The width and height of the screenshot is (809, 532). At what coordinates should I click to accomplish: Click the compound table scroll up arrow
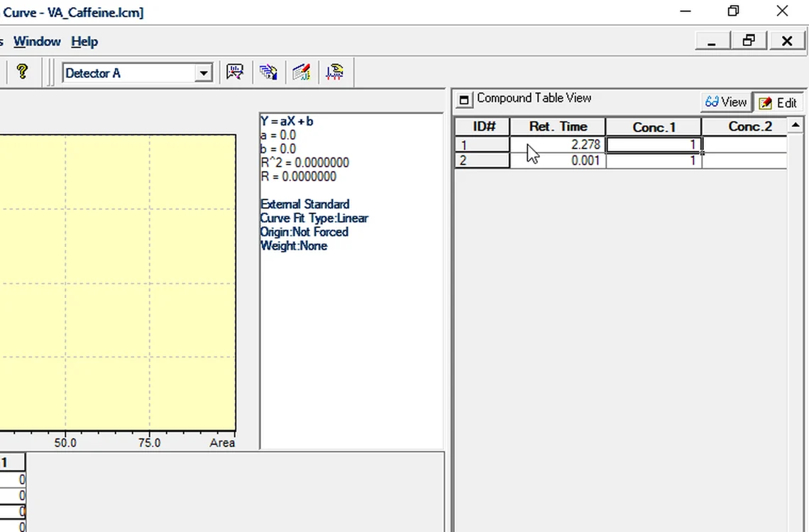click(x=796, y=126)
